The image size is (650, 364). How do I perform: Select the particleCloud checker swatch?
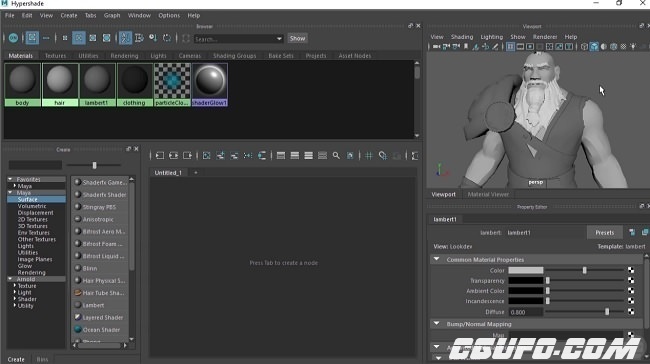[x=172, y=84]
